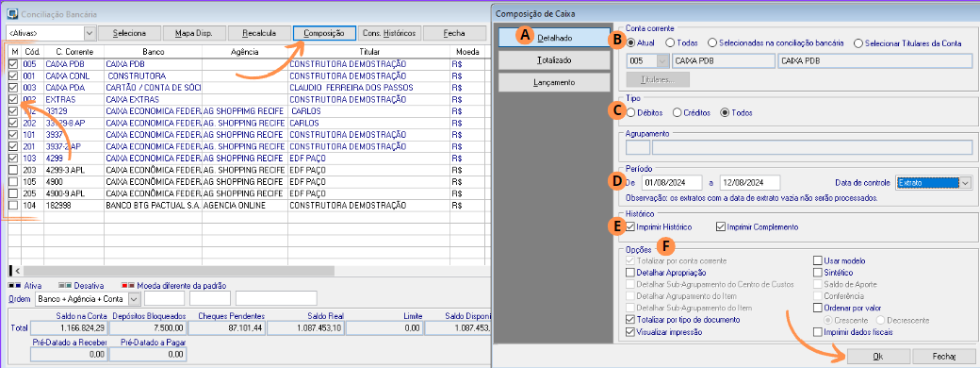The height and width of the screenshot is (368, 980).
Task: Check the row 205 4900-9 APL checkbox
Action: click(14, 193)
